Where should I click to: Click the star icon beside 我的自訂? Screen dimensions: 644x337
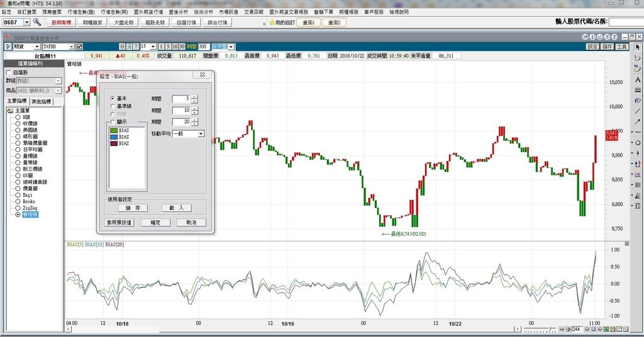272,23
